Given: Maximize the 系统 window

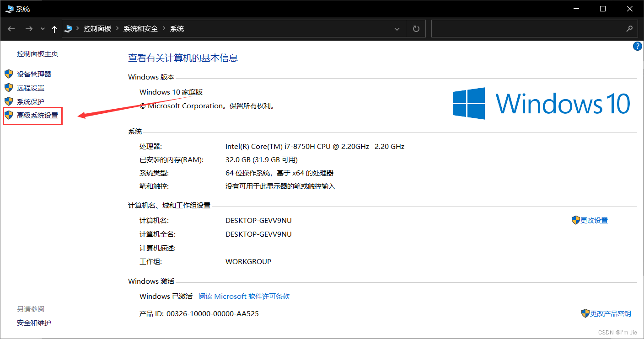Looking at the screenshot, I should click(x=603, y=9).
